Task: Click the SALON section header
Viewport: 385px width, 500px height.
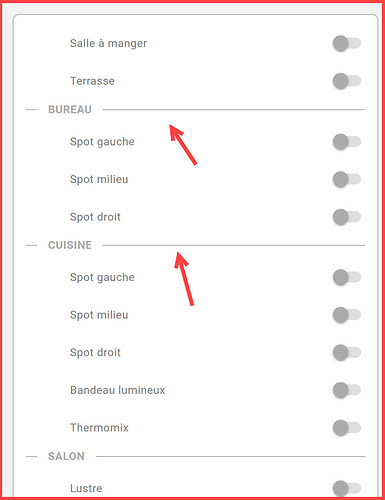Action: 66,456
